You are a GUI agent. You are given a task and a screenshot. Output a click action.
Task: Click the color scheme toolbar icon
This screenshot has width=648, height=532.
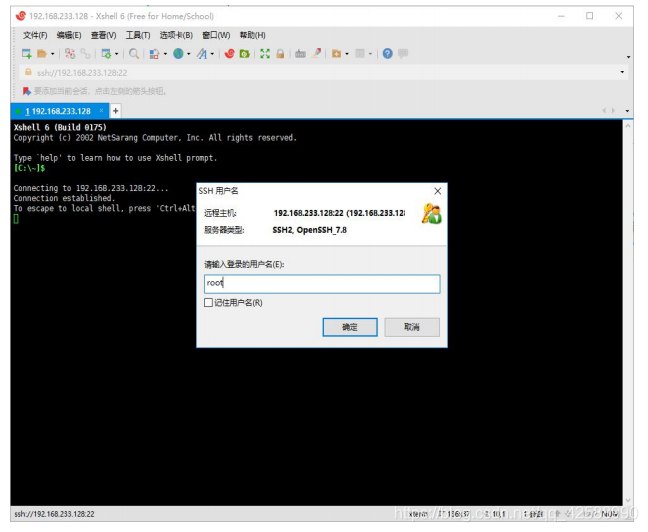[154, 54]
